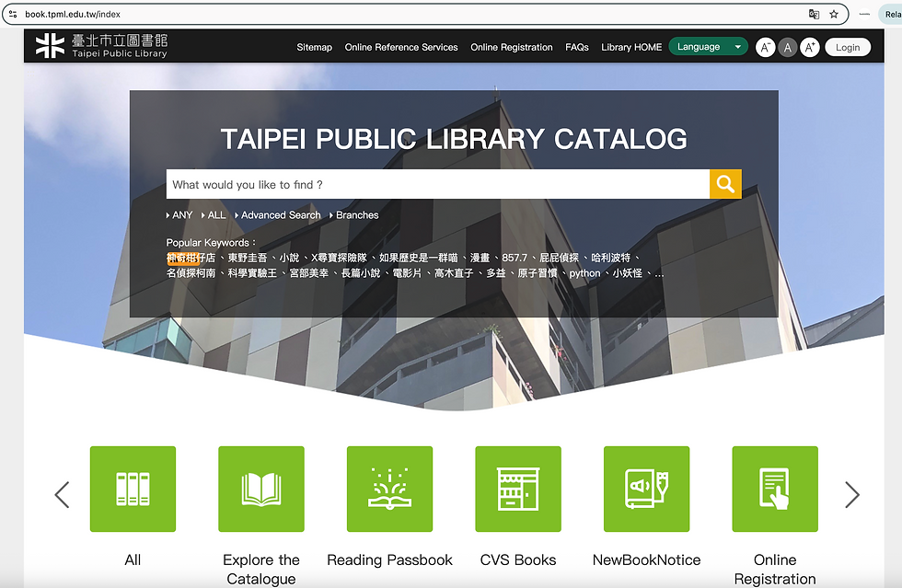Image resolution: width=902 pixels, height=588 pixels.
Task: Click popular keyword X尋寶探險隊
Action: tap(339, 258)
